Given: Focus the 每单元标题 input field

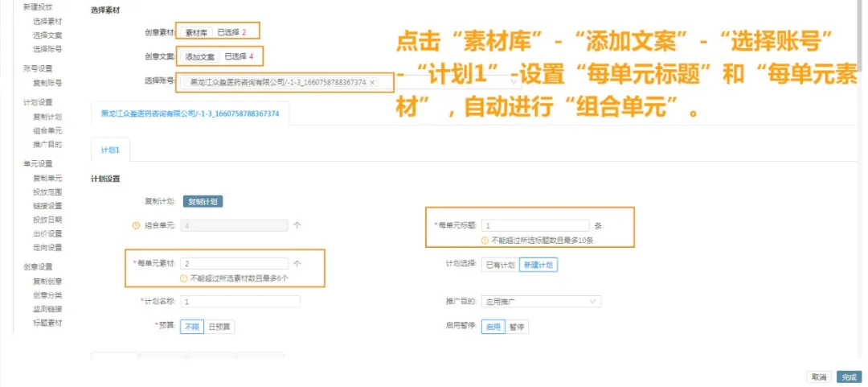Looking at the screenshot, I should 535,225.
